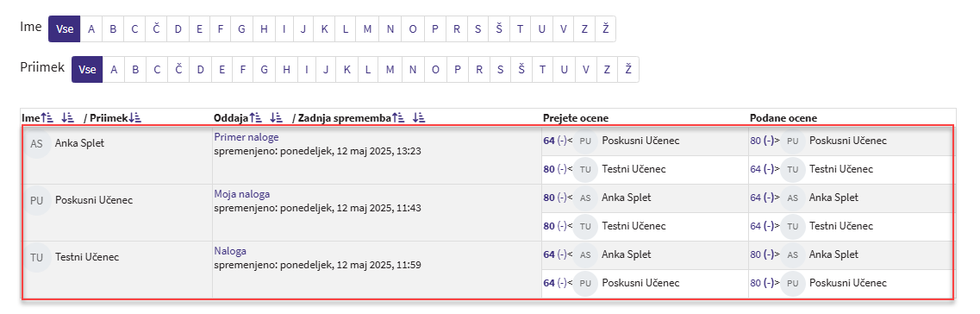Viewport: 980px width, 314px height.
Task: Filter Priimek by letter S
Action: [x=500, y=69]
